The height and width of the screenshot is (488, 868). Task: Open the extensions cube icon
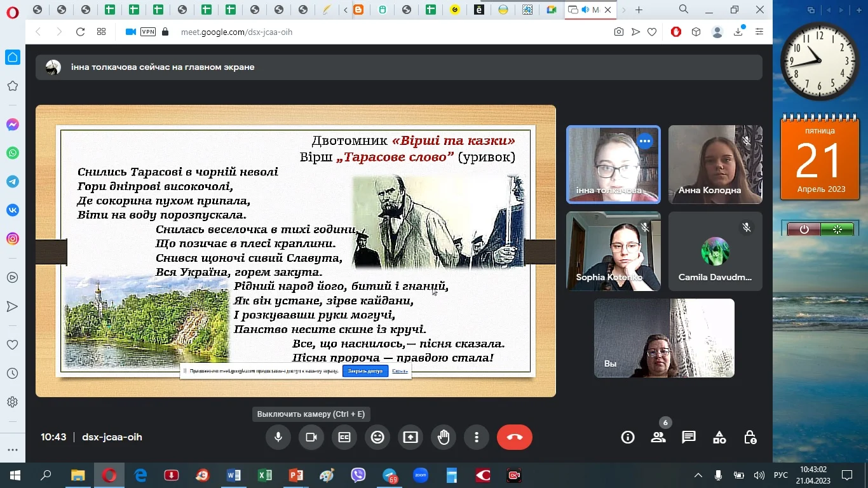tap(696, 32)
